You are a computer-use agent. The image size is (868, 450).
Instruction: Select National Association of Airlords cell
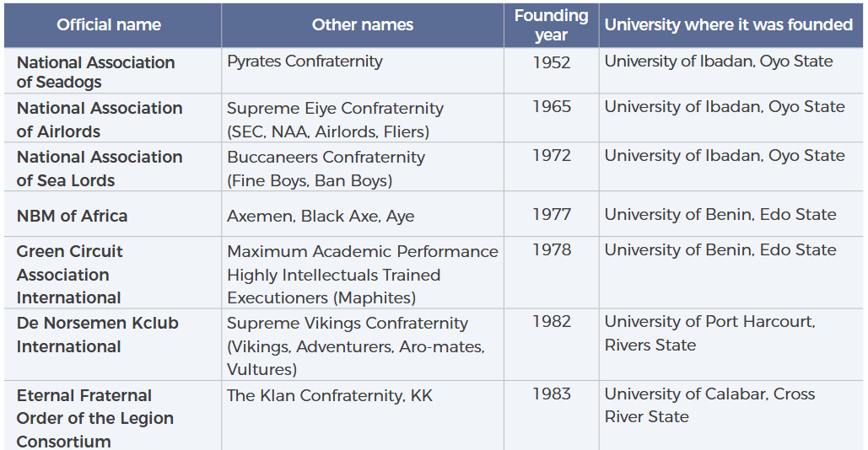[x=100, y=120]
